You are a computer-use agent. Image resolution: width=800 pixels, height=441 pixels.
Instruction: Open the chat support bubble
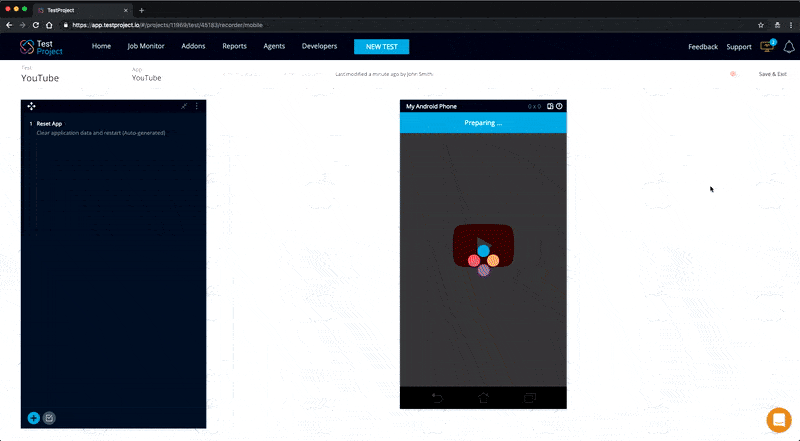[778, 420]
